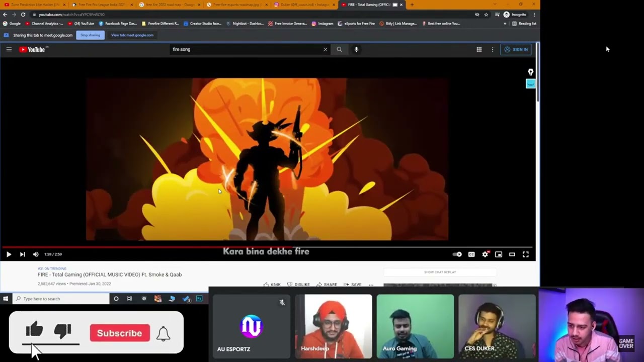The height and width of the screenshot is (362, 644).
Task: Open a new browser tab
Action: 412,5
